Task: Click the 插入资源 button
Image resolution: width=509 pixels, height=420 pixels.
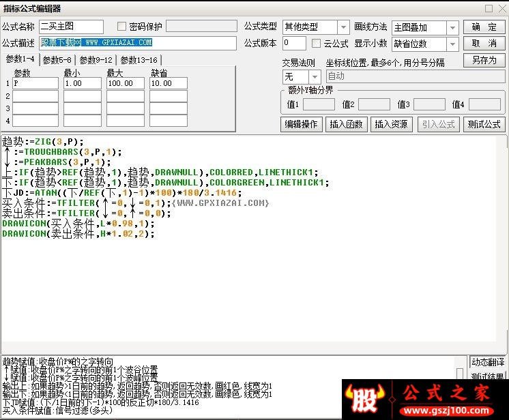Action: pos(391,124)
